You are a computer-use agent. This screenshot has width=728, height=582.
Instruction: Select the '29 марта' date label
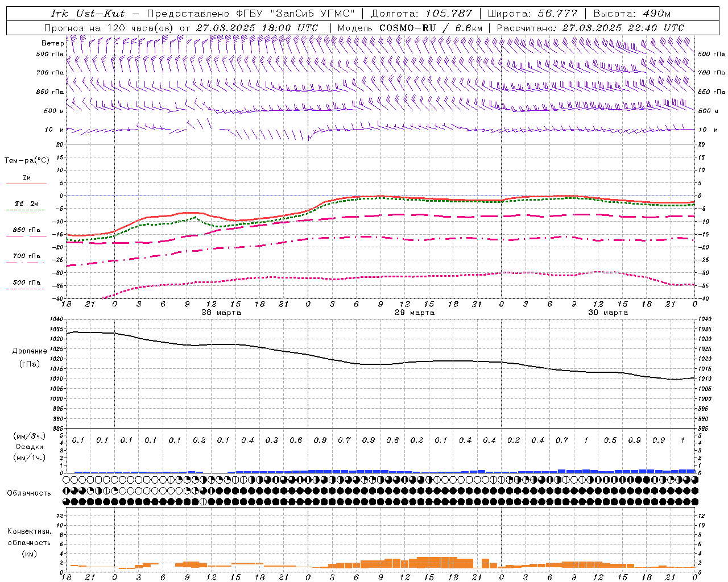click(x=415, y=313)
